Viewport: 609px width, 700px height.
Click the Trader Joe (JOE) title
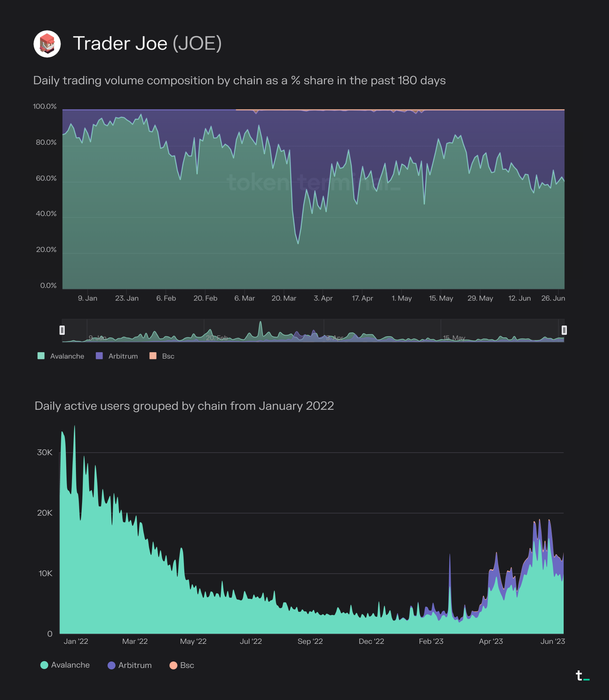tap(147, 44)
